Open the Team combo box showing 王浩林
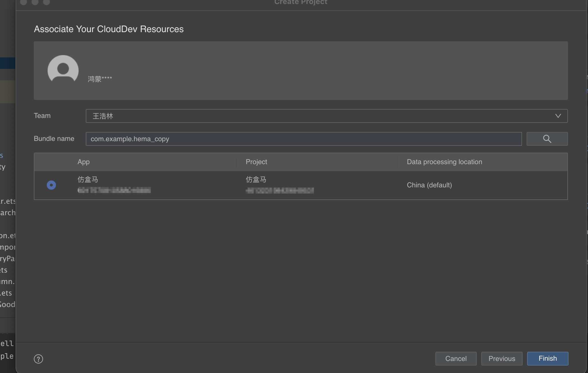 point(316,116)
